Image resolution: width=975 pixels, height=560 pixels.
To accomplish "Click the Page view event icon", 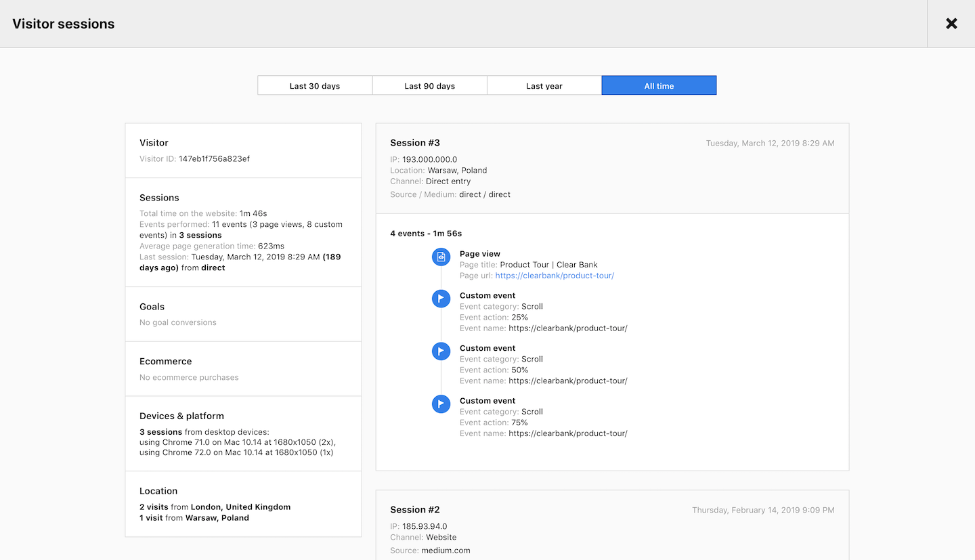I will pyautogui.click(x=441, y=257).
